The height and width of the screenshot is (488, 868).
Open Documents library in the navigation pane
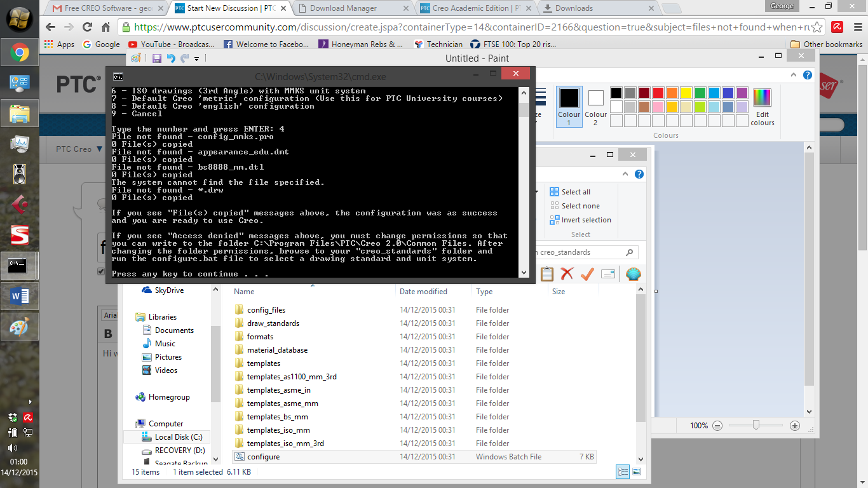174,330
